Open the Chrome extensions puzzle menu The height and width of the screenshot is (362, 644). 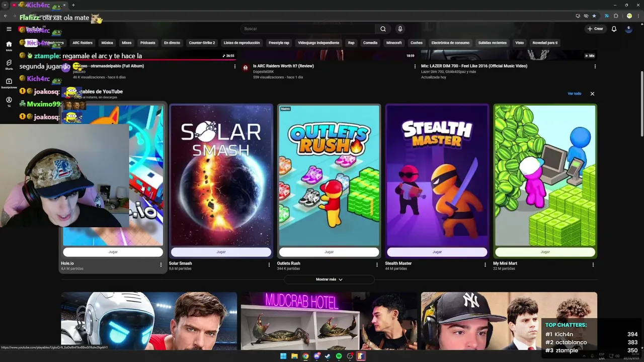point(616,16)
